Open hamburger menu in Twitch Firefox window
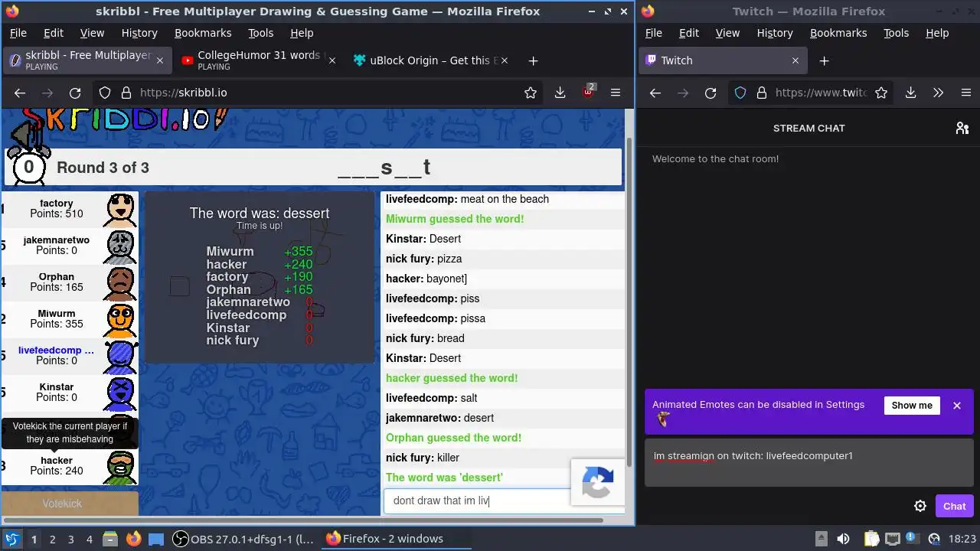This screenshot has height=551, width=980. pos(966,93)
